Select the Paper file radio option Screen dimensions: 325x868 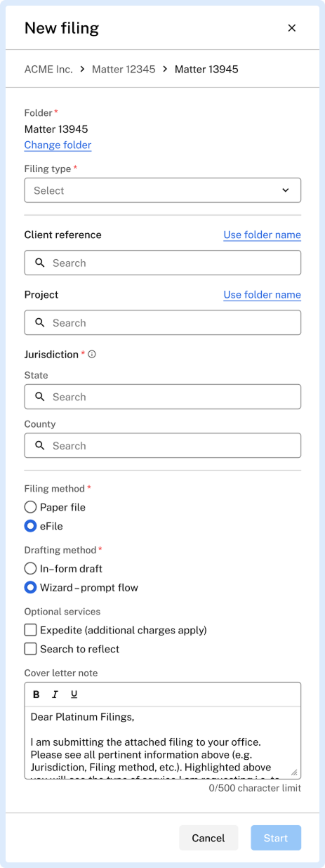click(30, 507)
